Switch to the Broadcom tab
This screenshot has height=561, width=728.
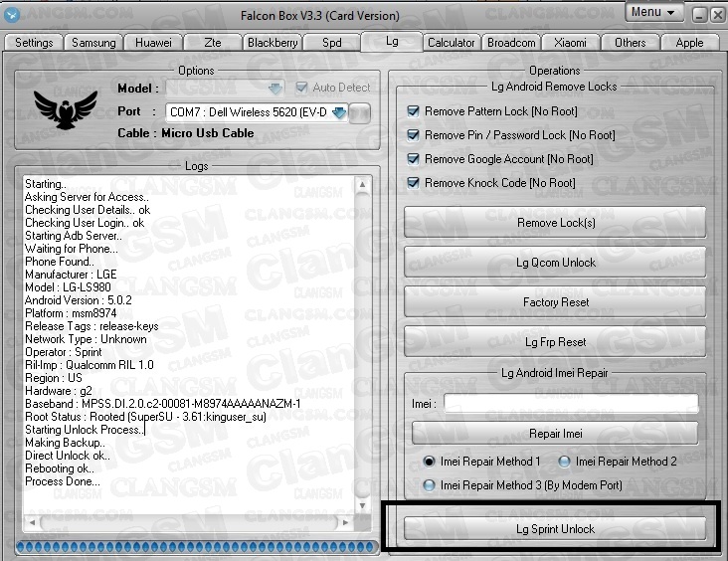pos(511,43)
